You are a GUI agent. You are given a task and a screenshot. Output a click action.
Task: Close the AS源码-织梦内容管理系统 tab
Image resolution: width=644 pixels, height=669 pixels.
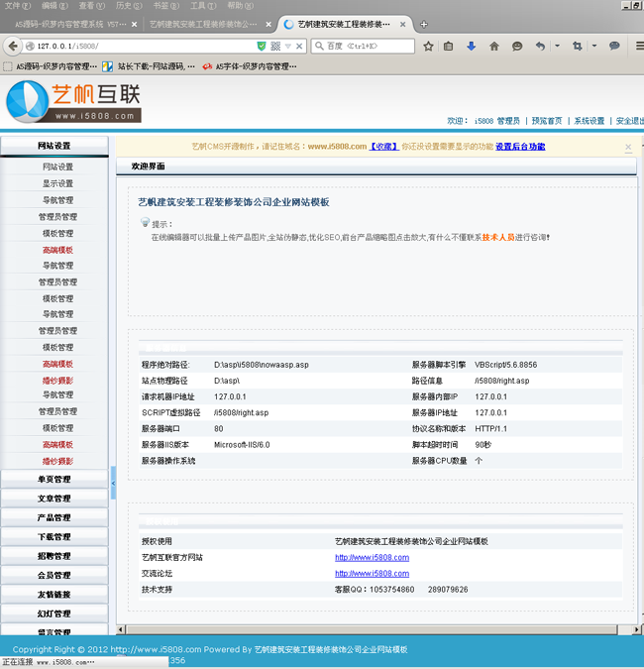[135, 25]
